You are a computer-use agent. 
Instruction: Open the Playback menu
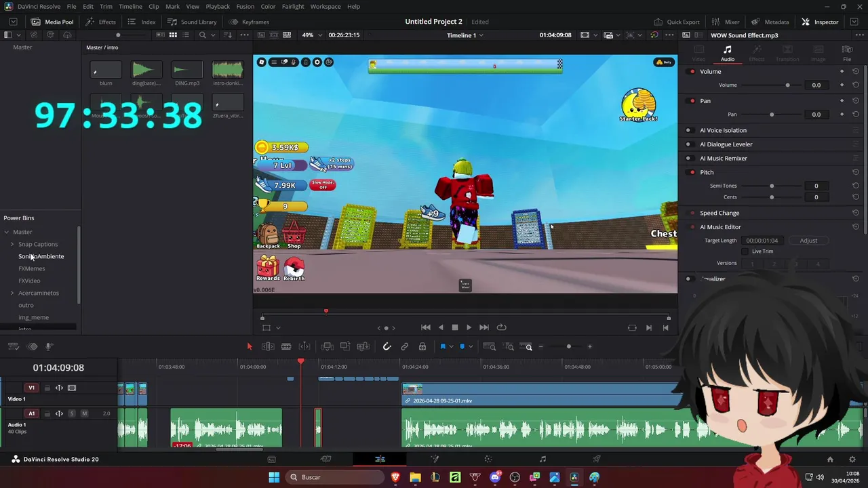(218, 6)
